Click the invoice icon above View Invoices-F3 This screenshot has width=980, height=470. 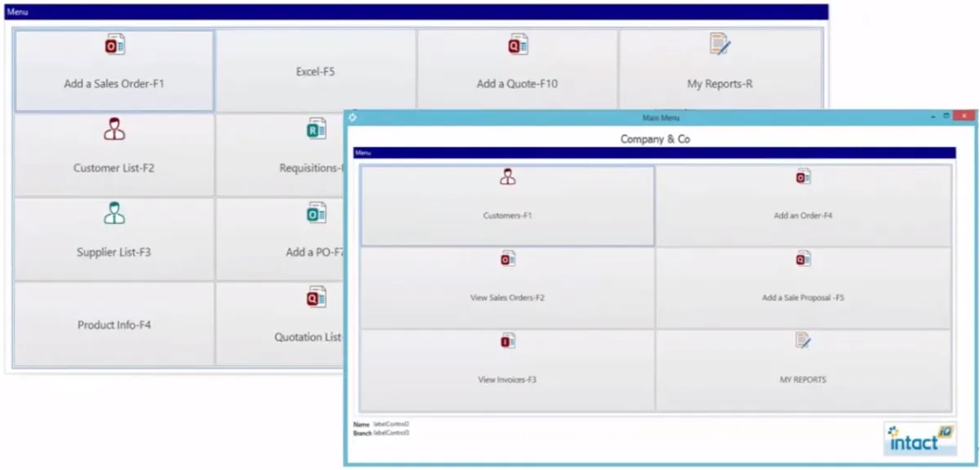pyautogui.click(x=508, y=341)
